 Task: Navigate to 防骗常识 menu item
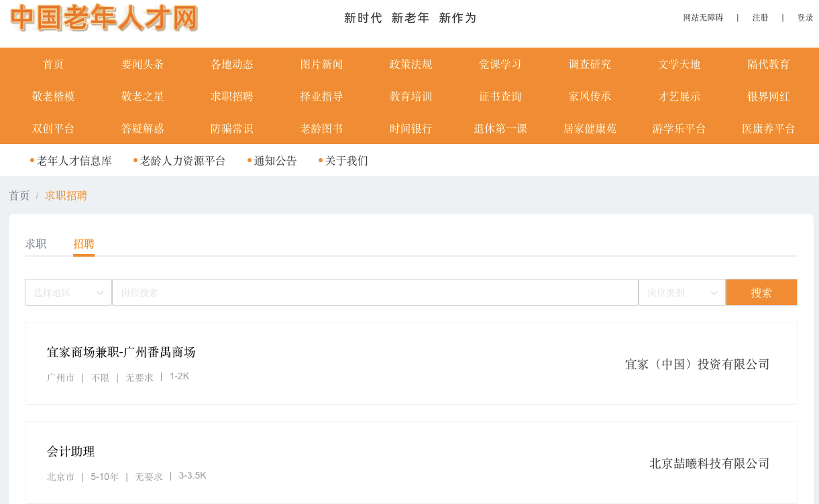[232, 129]
